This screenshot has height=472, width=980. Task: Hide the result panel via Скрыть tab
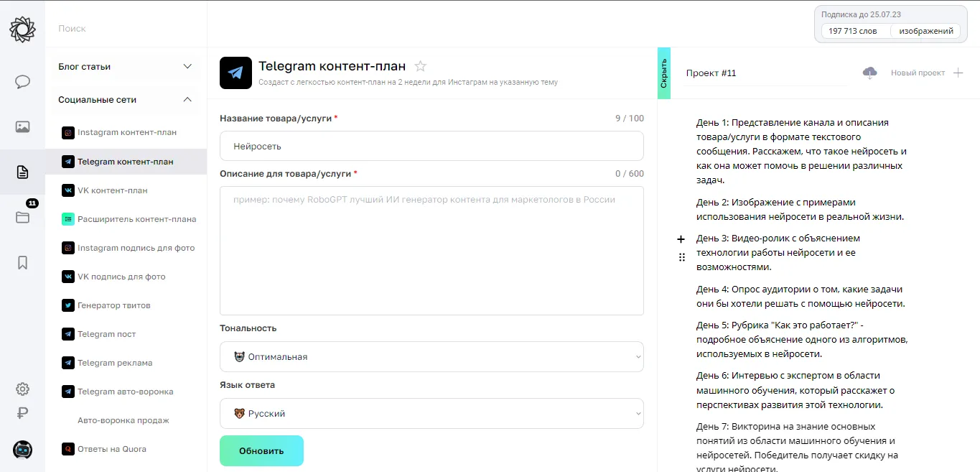pyautogui.click(x=664, y=73)
